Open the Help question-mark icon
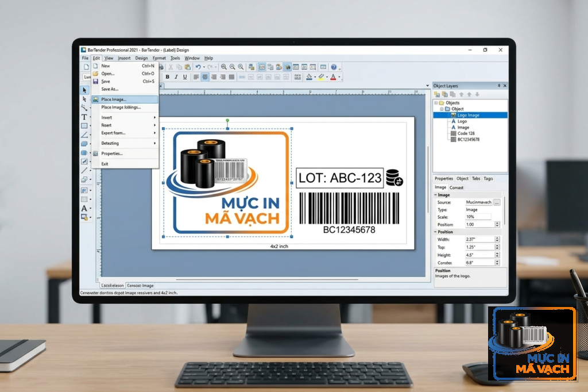The width and height of the screenshot is (588, 392). click(x=334, y=67)
